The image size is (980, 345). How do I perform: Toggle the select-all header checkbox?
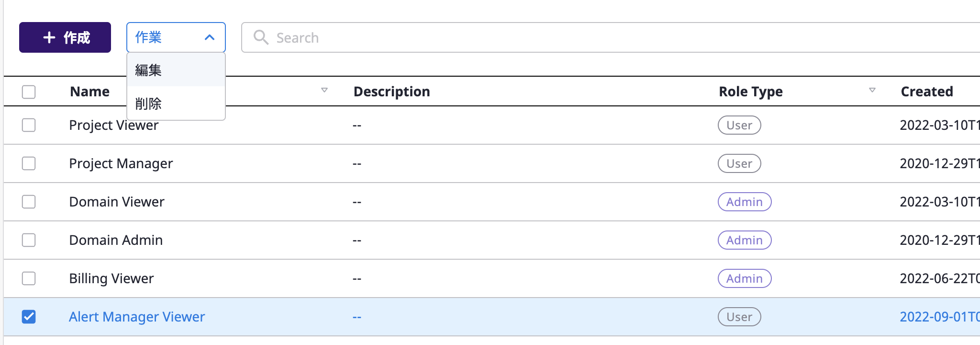pos(29,92)
